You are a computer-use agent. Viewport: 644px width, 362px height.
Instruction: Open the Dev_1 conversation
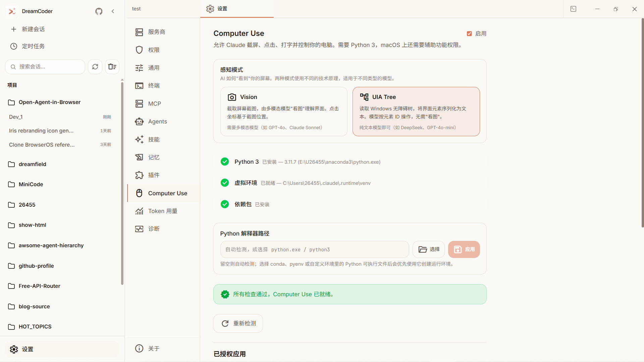[x=60, y=117]
